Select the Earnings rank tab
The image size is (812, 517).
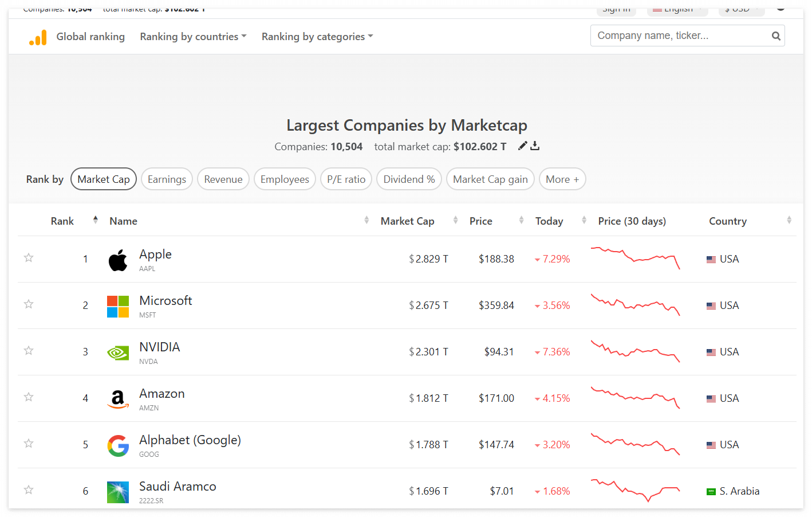[x=167, y=179]
